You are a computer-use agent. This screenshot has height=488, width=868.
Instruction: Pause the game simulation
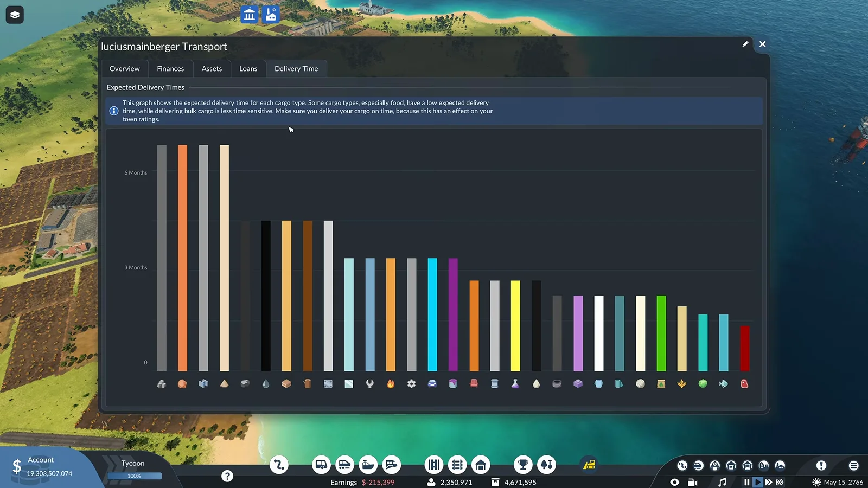point(747,482)
